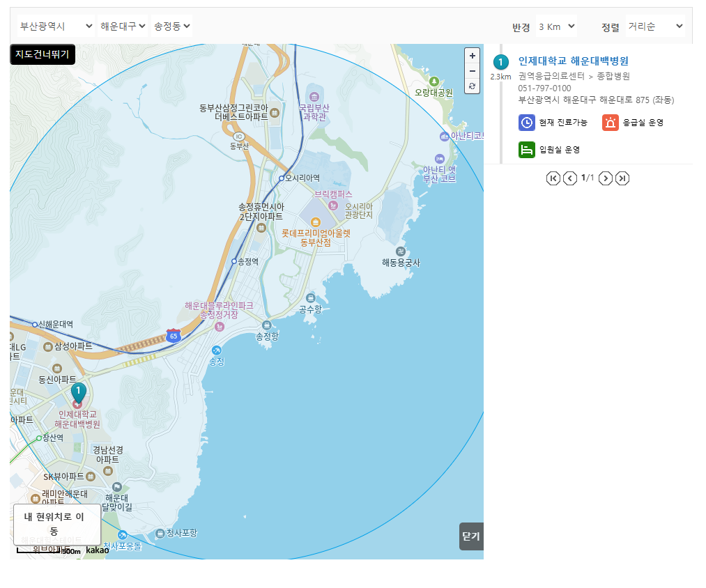This screenshot has width=706, height=588.
Task: Click the map zoom in icon
Action: pyautogui.click(x=472, y=56)
